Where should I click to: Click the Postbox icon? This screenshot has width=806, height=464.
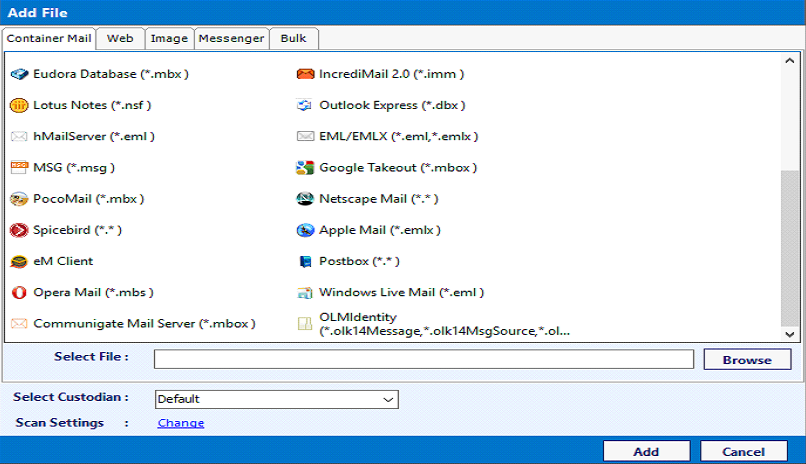pyautogui.click(x=305, y=262)
